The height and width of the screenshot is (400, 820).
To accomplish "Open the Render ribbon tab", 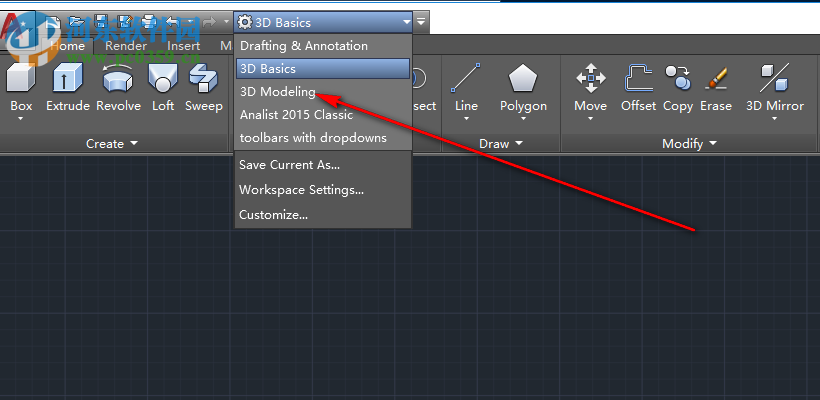I will (x=126, y=45).
